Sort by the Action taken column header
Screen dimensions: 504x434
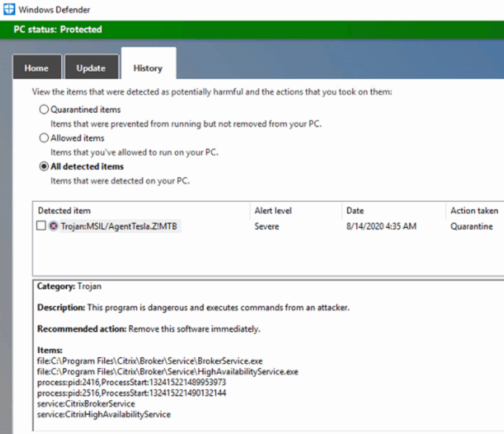[475, 211]
